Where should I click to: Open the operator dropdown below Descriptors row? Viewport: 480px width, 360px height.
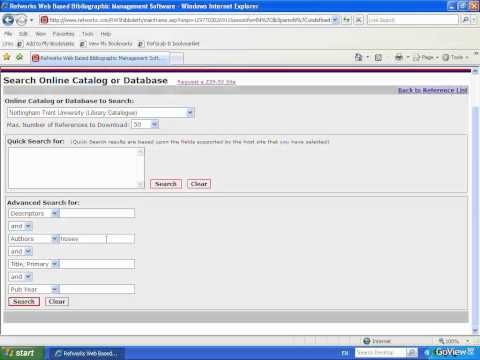click(28, 226)
